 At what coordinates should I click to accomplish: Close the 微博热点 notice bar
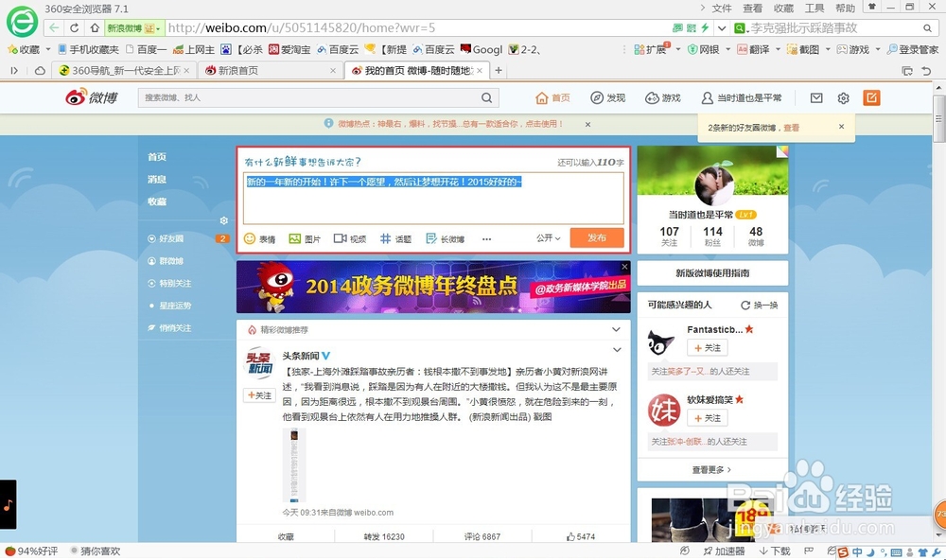[x=587, y=124]
